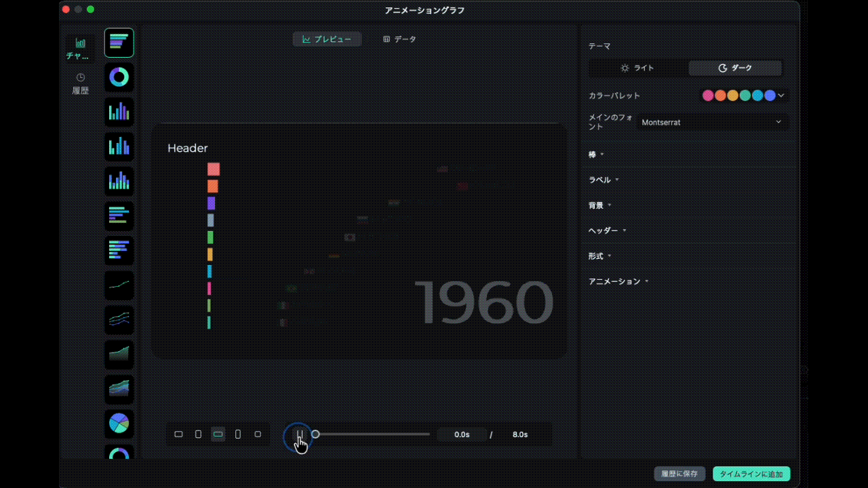
Task: Select the pie chart type
Action: [x=119, y=424]
